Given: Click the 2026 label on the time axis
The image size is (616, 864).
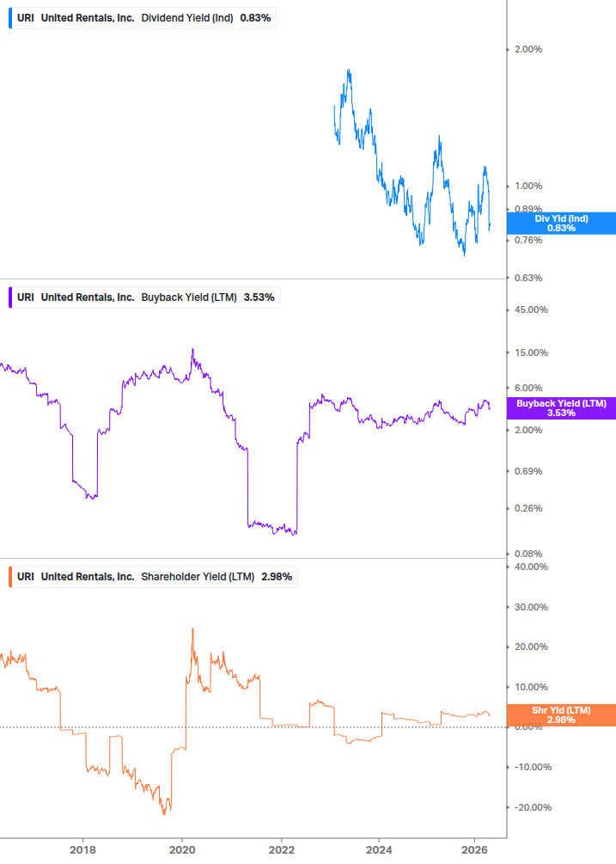Looking at the screenshot, I should point(474,850).
